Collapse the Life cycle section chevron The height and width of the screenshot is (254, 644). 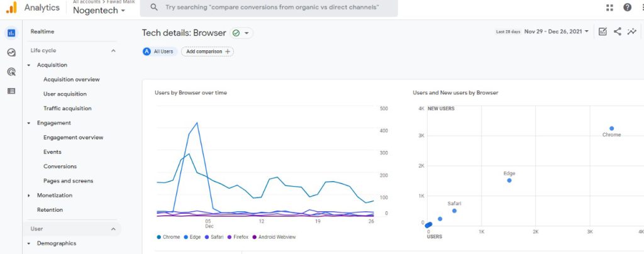tap(113, 50)
